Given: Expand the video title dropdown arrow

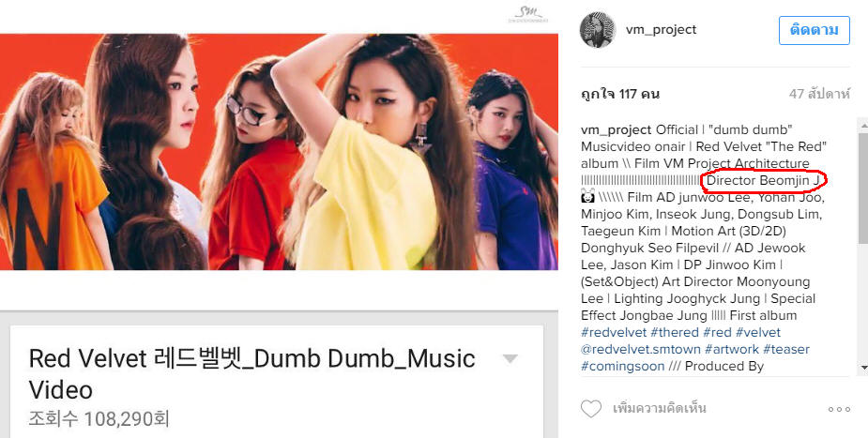Looking at the screenshot, I should [510, 359].
